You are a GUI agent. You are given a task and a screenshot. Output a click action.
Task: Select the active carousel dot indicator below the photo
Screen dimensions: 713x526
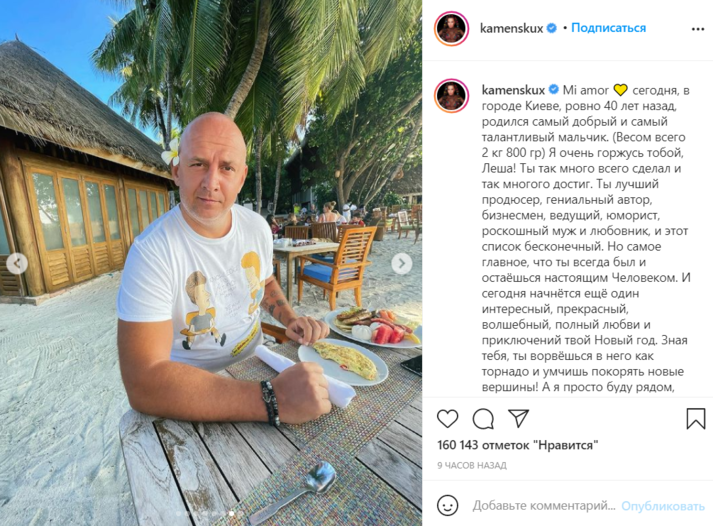point(231,514)
